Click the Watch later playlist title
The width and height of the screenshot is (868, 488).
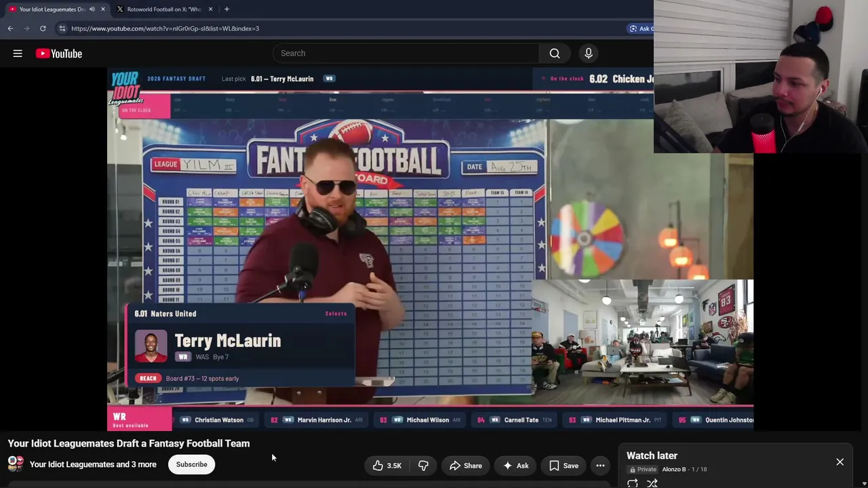point(652,456)
